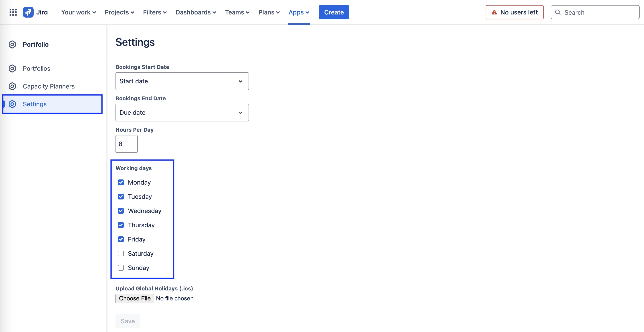This screenshot has height=332, width=644.
Task: Uncheck the Friday working day checkbox
Action: [121, 239]
